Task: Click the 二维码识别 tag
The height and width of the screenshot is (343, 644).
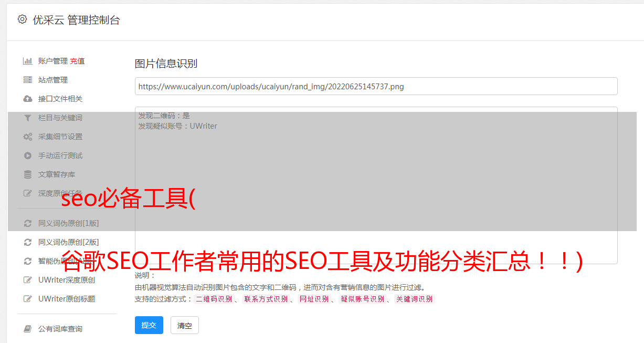Action: (214, 299)
